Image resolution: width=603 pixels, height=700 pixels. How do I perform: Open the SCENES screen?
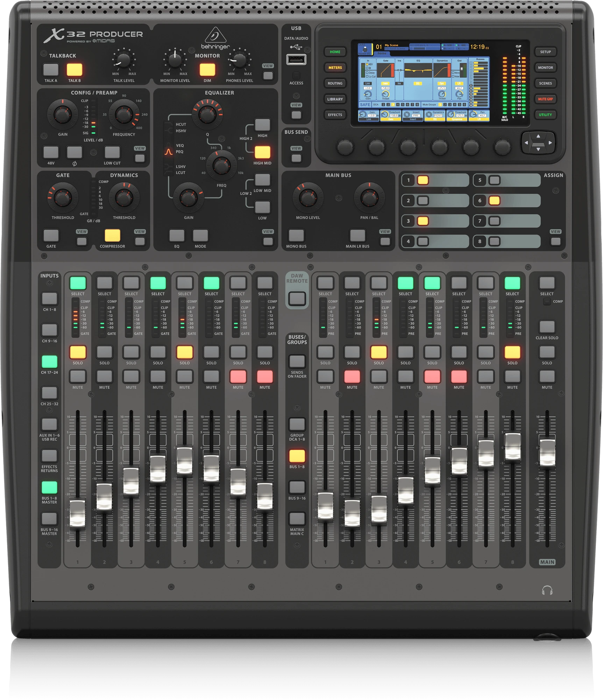pos(546,83)
